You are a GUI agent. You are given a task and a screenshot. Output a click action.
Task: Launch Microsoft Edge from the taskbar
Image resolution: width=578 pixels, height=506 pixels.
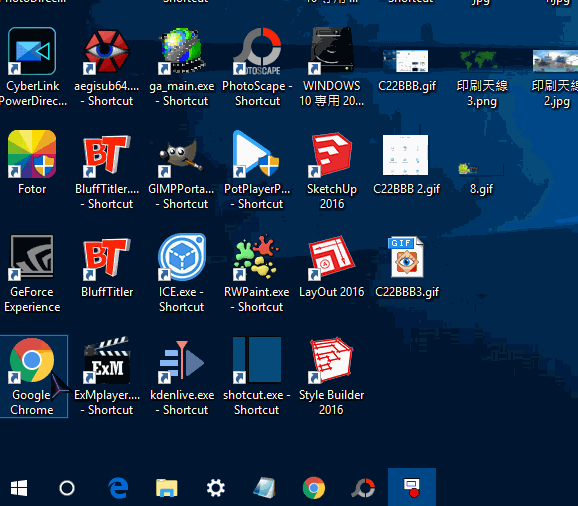pyautogui.click(x=118, y=488)
